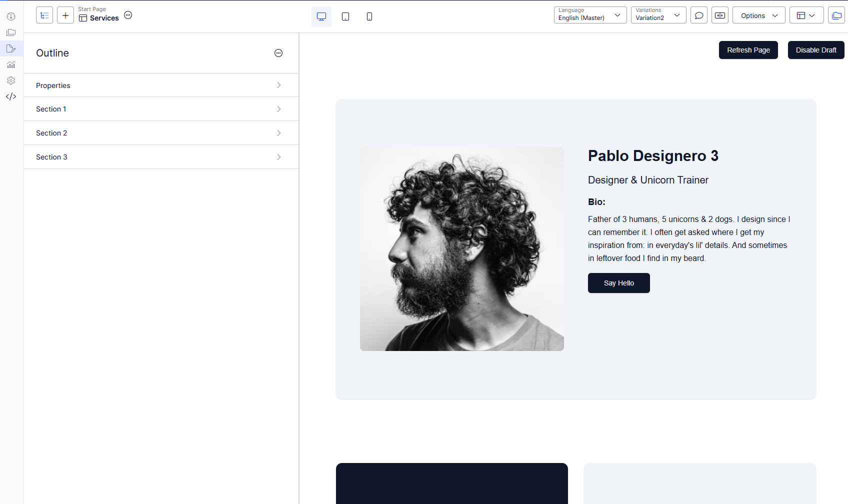This screenshot has width=848, height=504.
Task: Open the Language English (Master) dropdown
Action: (590, 15)
